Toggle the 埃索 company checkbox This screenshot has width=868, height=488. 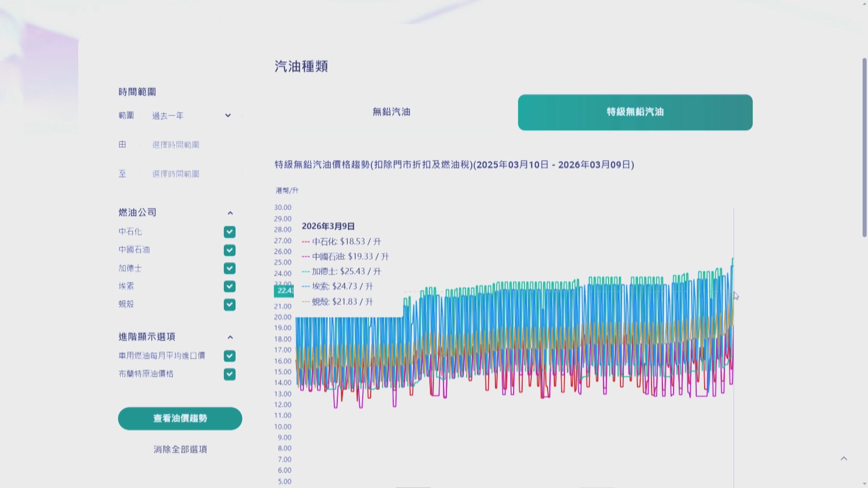pyautogui.click(x=230, y=286)
